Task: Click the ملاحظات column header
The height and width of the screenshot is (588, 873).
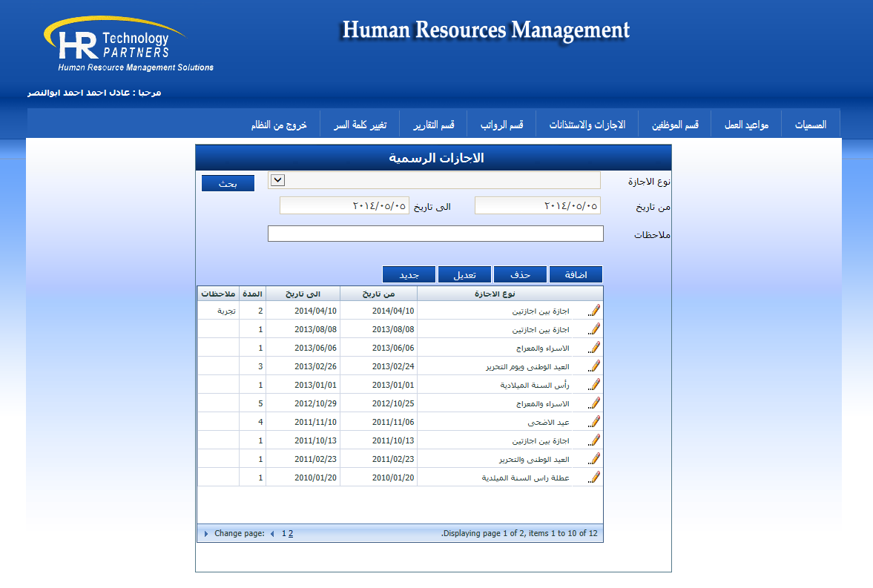Action: (x=218, y=294)
